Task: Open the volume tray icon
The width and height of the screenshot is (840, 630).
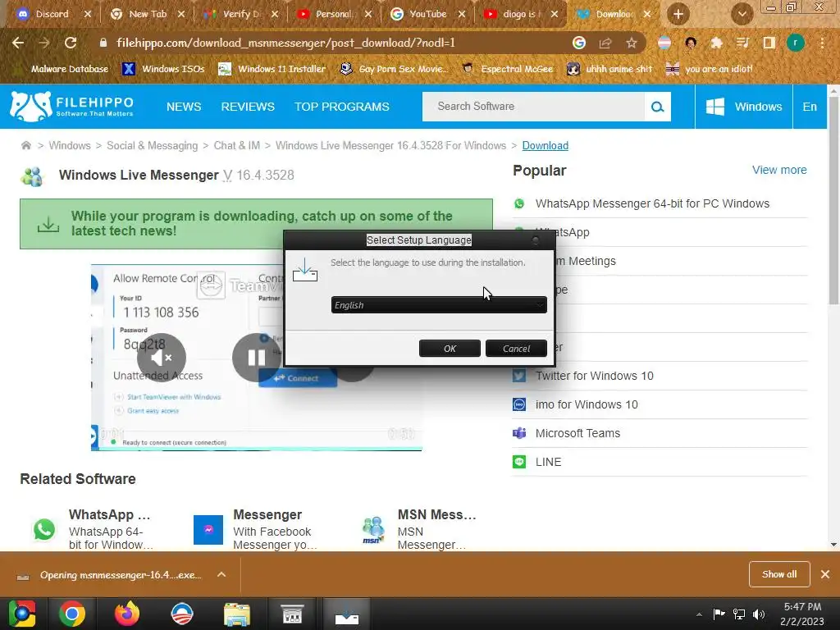Action: click(759, 614)
